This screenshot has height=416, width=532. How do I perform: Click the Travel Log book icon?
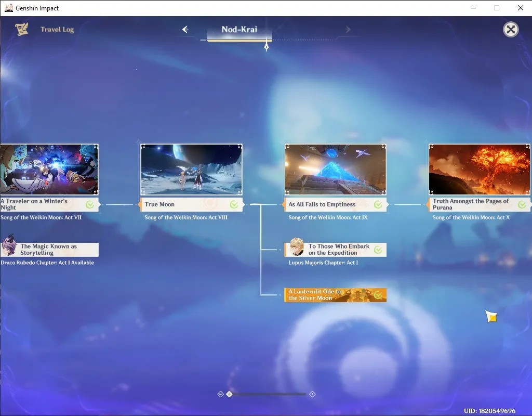pyautogui.click(x=22, y=30)
